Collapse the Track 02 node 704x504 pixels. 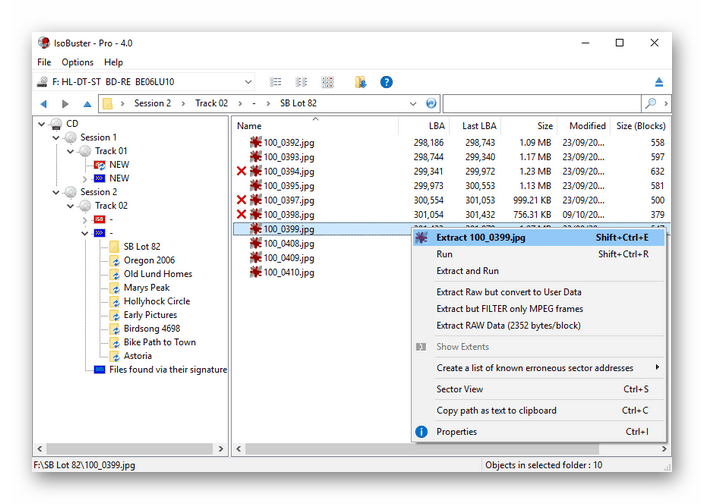tap(70, 206)
